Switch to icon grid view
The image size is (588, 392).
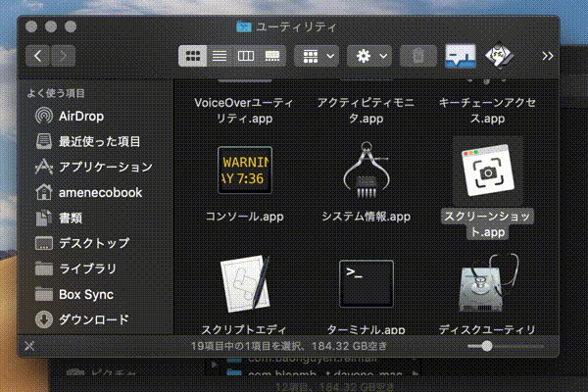pyautogui.click(x=192, y=56)
